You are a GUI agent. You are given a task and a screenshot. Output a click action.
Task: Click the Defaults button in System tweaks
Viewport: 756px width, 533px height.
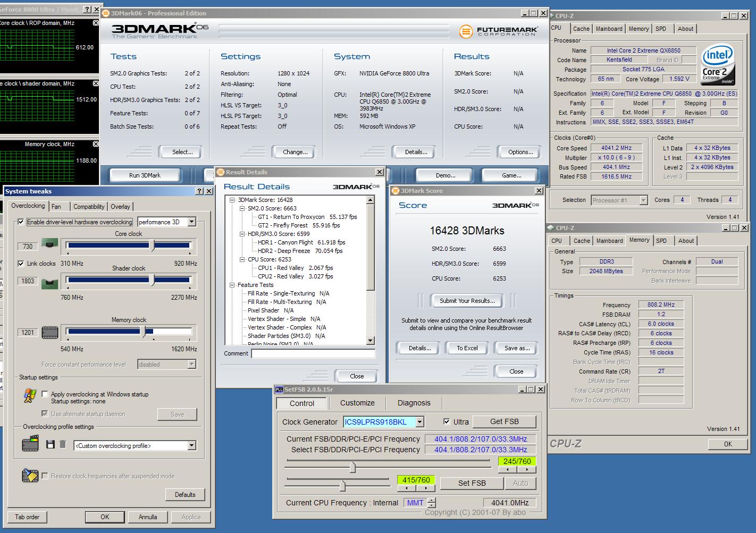click(x=185, y=495)
